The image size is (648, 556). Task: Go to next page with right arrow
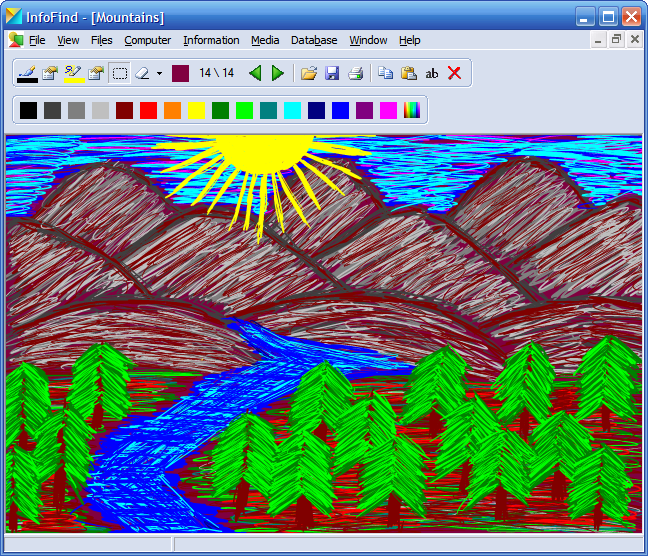[x=278, y=74]
